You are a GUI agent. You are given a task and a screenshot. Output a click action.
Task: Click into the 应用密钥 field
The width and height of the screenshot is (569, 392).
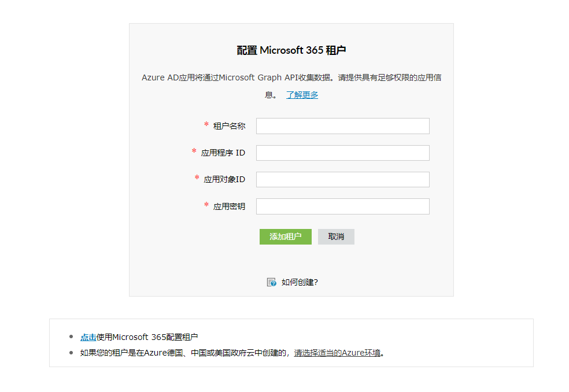point(342,206)
